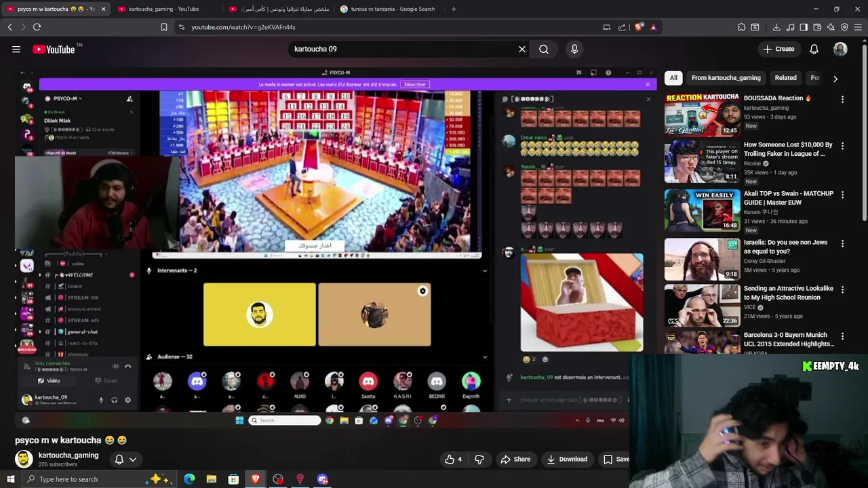
Task: Dislike the video
Action: click(x=479, y=460)
